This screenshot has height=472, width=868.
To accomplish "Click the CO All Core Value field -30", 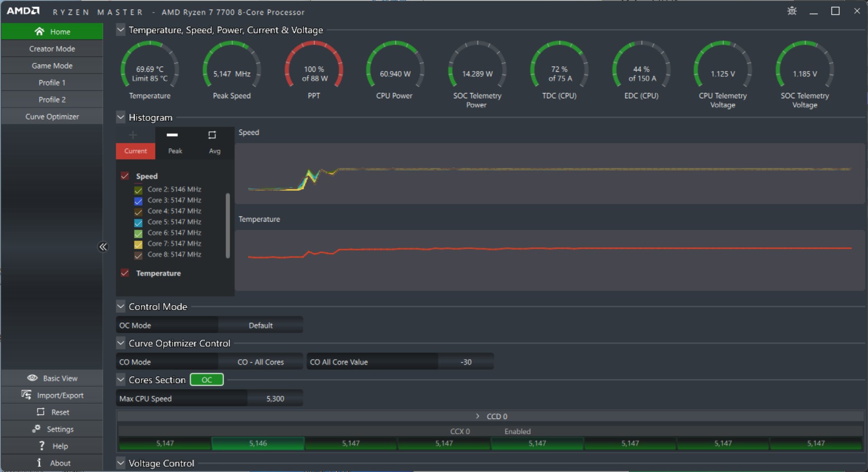I will (466, 362).
